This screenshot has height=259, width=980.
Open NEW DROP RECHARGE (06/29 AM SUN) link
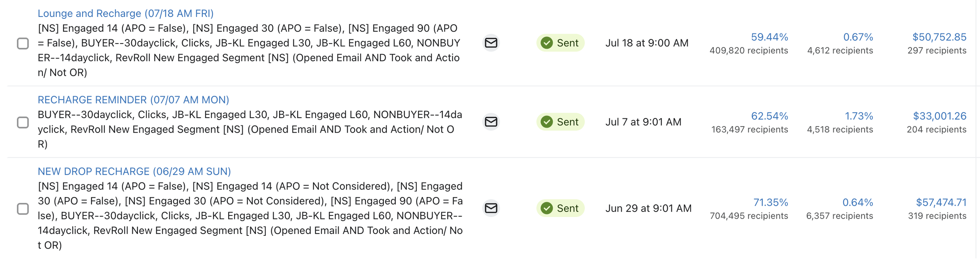134,171
